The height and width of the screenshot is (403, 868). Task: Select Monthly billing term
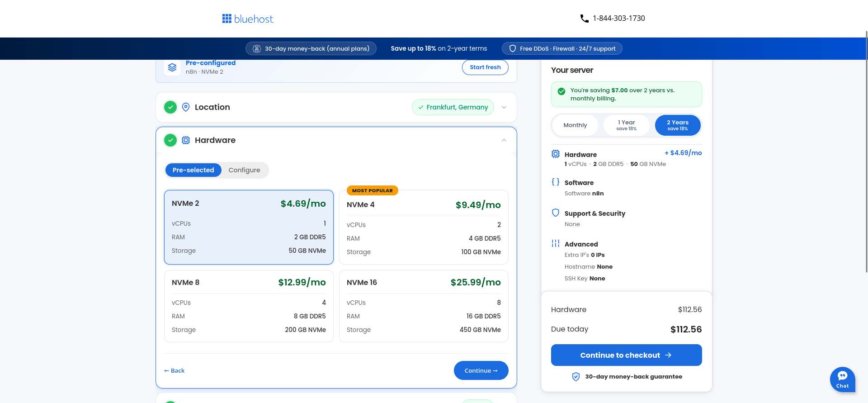coord(575,125)
